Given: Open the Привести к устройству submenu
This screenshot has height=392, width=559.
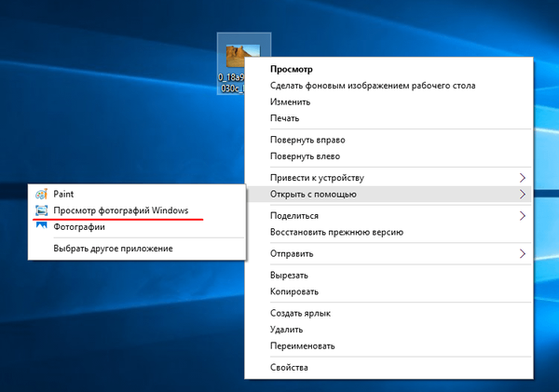Looking at the screenshot, I should click(389, 178).
